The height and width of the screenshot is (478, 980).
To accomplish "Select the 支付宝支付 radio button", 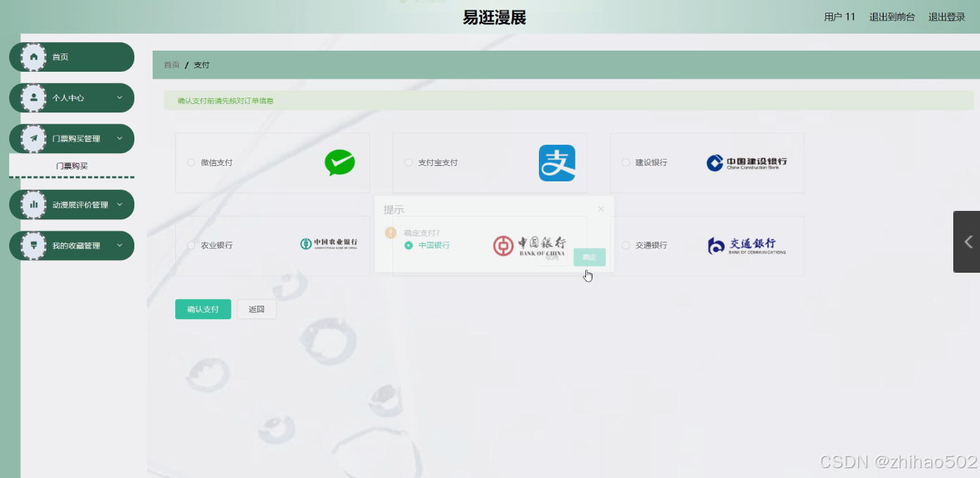I will pos(408,162).
